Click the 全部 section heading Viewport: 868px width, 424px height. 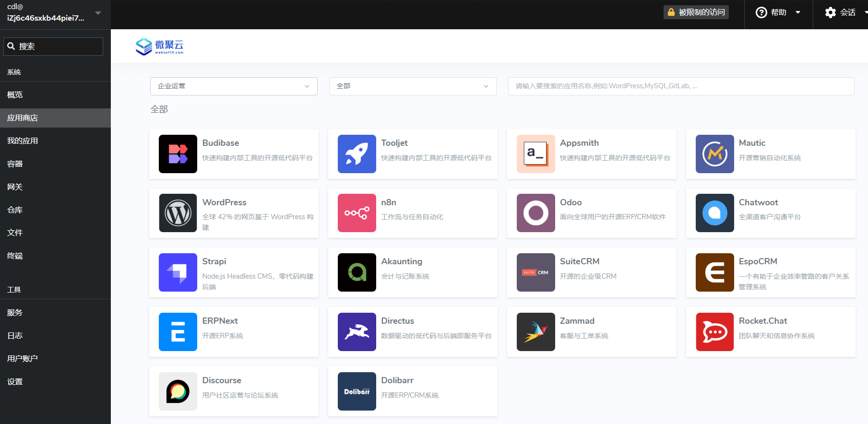click(159, 109)
